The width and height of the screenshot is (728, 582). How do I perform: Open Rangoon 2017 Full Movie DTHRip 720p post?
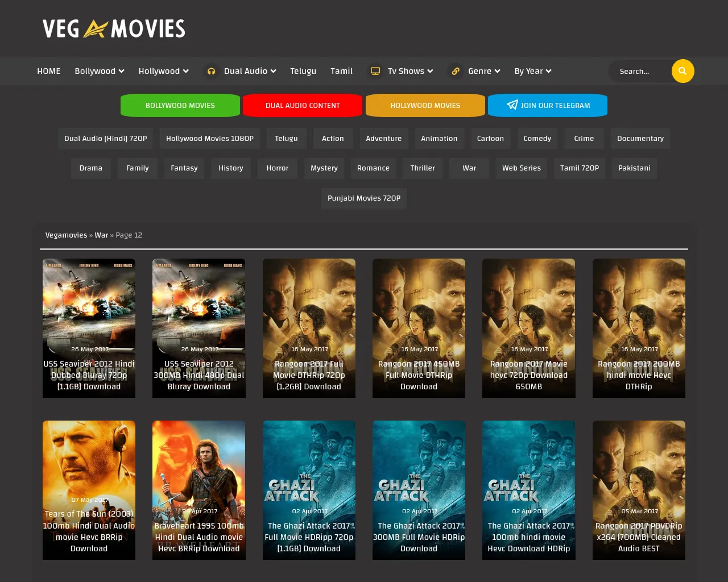tap(309, 328)
